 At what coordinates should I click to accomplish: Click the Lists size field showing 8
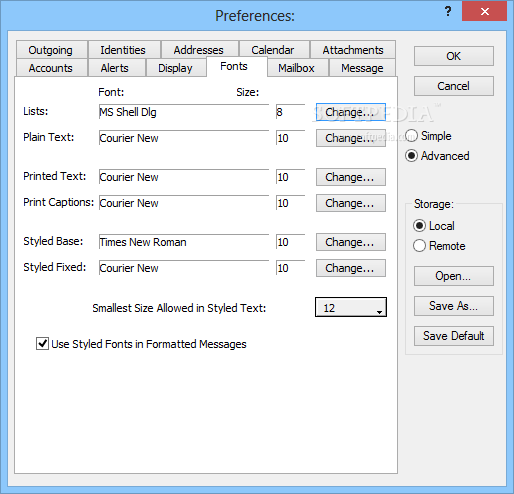[290, 112]
